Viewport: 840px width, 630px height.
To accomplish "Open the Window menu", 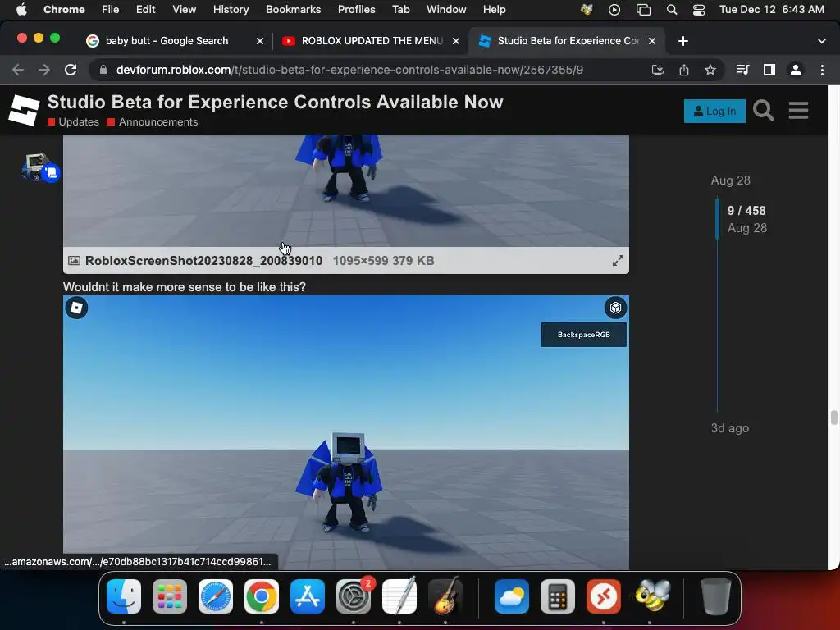I will coord(446,10).
